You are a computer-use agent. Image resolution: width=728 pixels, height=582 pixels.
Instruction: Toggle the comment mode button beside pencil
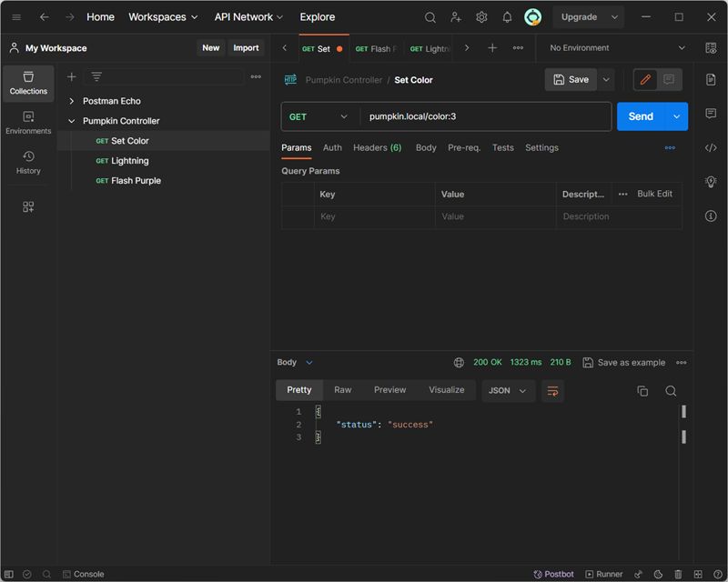pyautogui.click(x=669, y=80)
